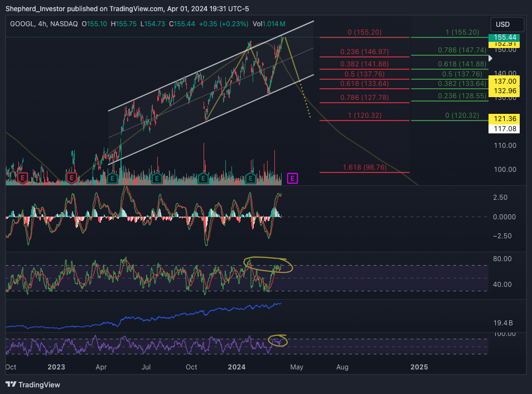
Task: Click the 19.4 B volume scale value
Action: point(503,323)
